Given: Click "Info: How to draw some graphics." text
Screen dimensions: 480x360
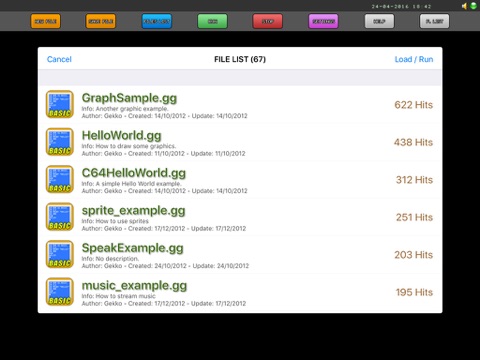Looking at the screenshot, I should point(129,146).
